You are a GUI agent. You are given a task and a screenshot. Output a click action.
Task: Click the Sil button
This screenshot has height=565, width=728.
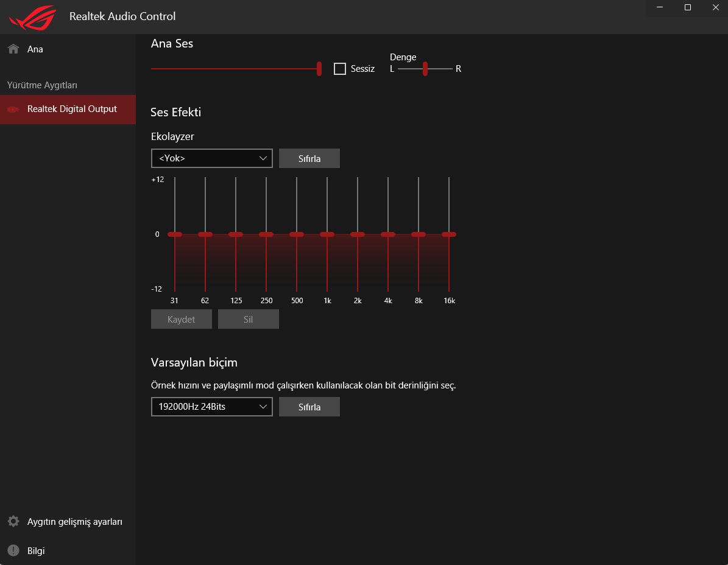pos(249,319)
